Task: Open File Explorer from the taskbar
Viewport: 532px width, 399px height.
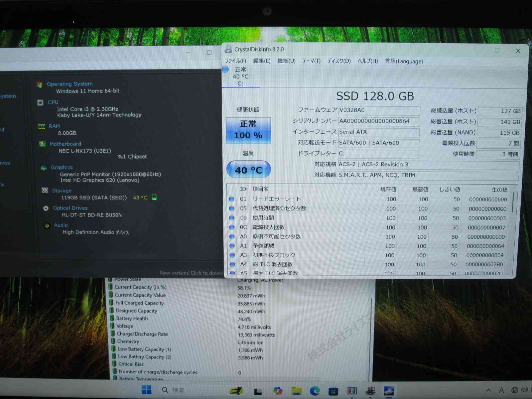Action: (296, 391)
